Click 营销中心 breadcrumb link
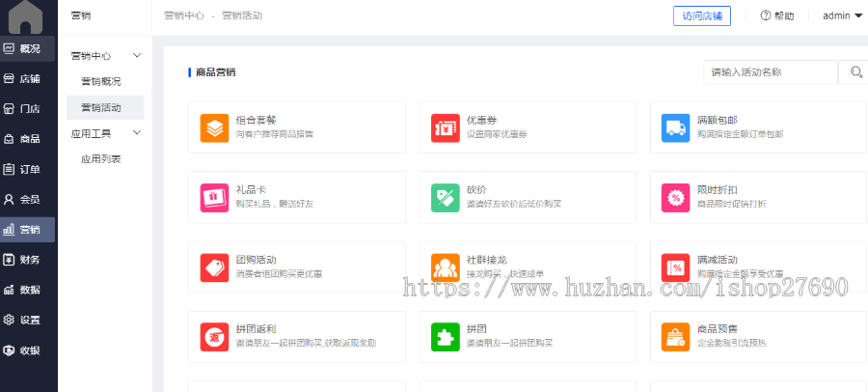The width and height of the screenshot is (868, 392). click(x=185, y=15)
